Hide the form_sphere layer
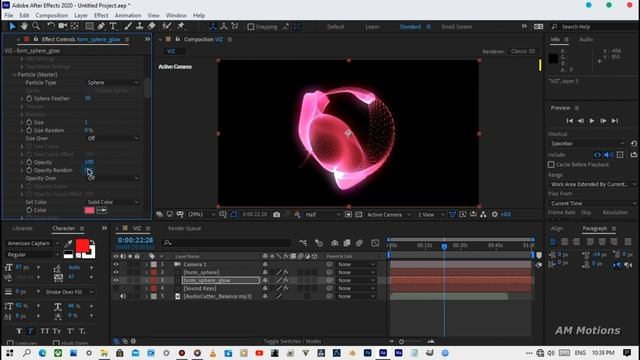 coord(116,272)
